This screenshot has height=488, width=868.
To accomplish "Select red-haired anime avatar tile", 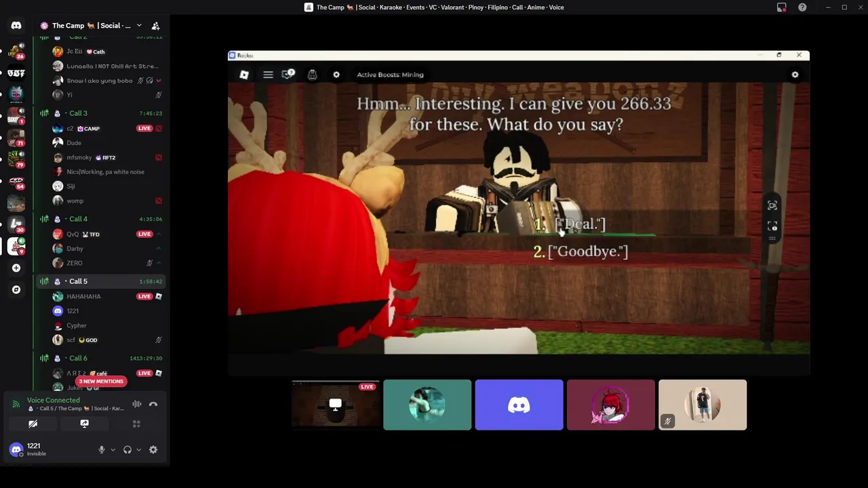I will (x=611, y=405).
